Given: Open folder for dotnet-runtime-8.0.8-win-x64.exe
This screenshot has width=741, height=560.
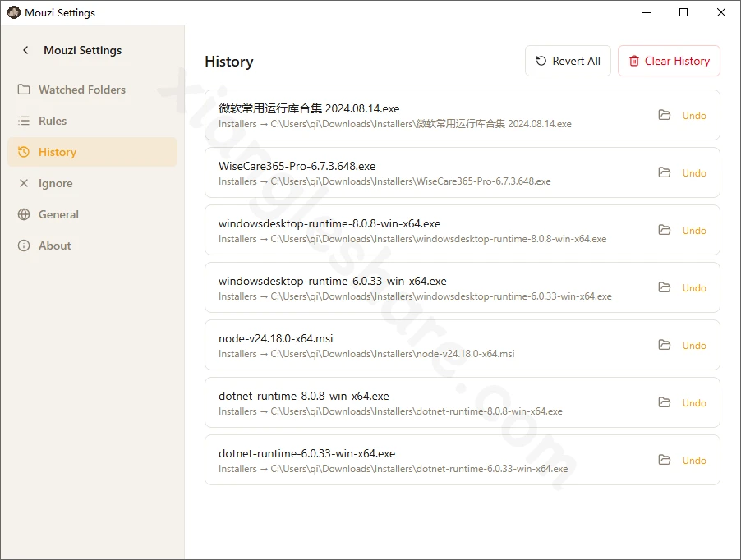Looking at the screenshot, I should [x=665, y=403].
